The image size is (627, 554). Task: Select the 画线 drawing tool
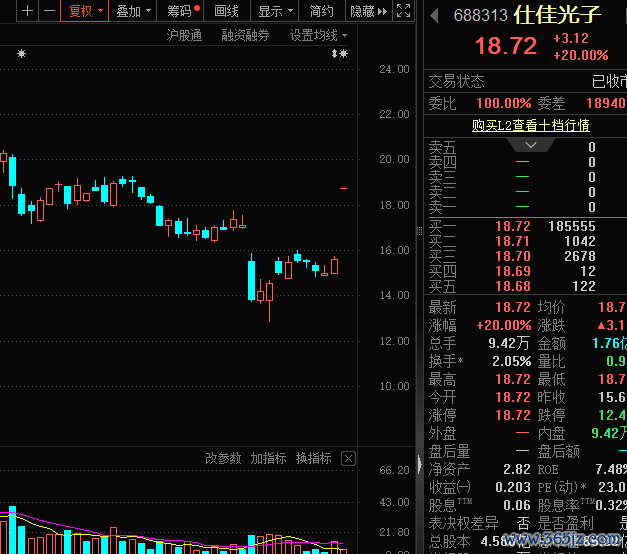point(226,11)
